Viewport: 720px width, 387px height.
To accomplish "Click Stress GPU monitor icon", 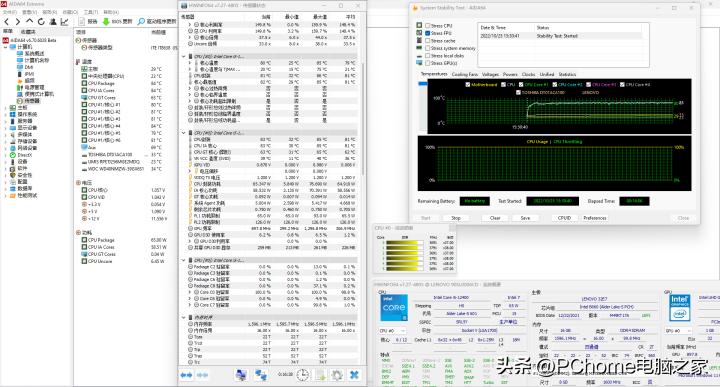I will 419,63.
